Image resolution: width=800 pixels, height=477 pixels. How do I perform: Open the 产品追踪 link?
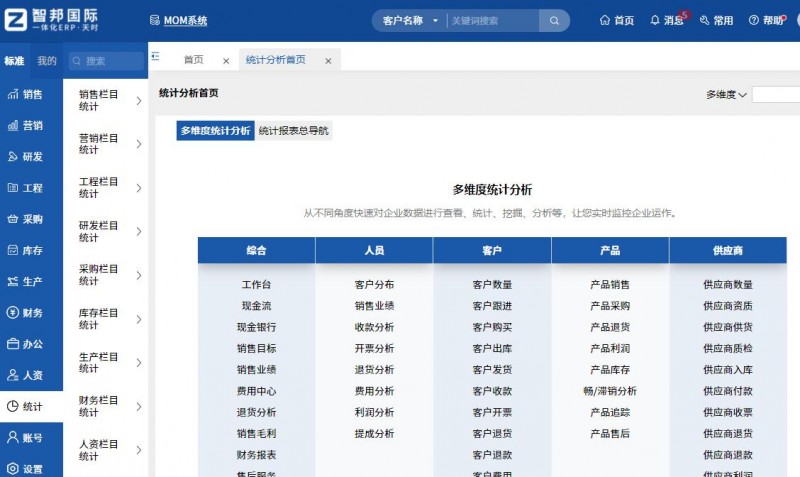point(610,412)
